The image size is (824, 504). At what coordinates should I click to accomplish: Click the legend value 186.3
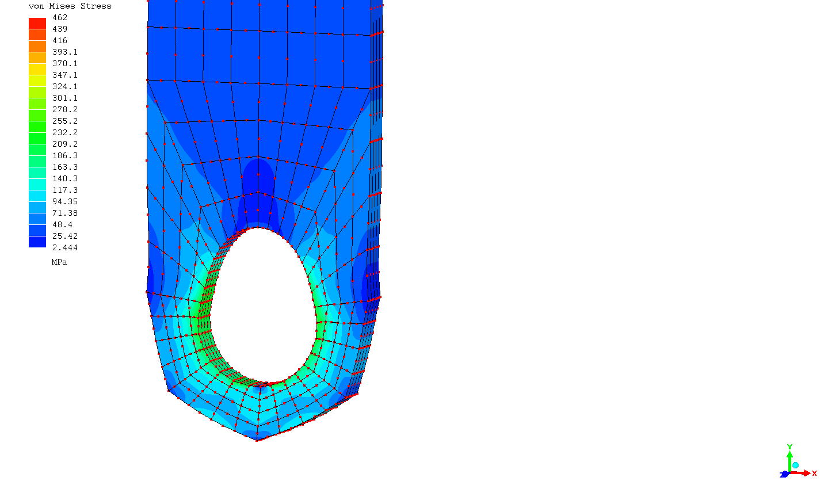[x=65, y=155]
